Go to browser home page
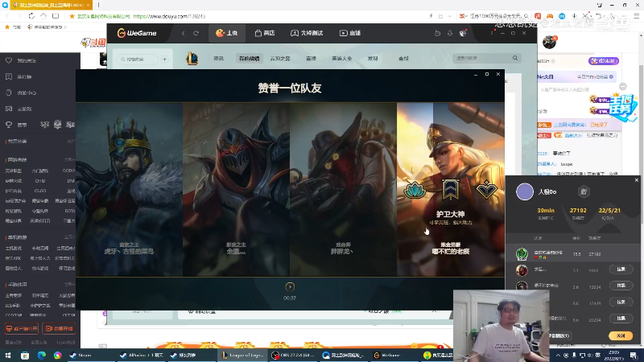The height and width of the screenshot is (362, 644). point(43,16)
